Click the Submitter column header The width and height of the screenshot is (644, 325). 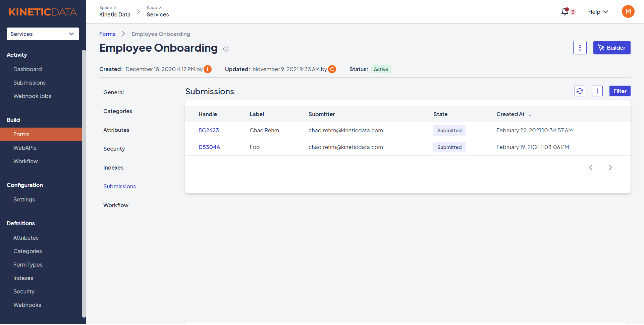[322, 114]
